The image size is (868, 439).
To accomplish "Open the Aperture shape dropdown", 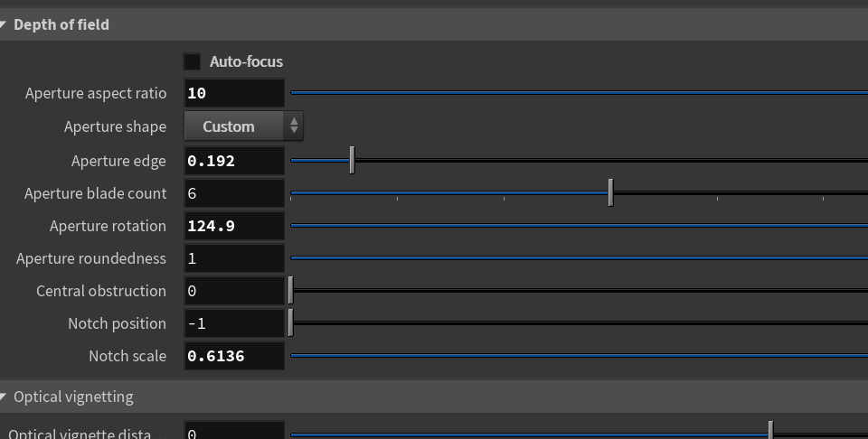I will click(243, 126).
